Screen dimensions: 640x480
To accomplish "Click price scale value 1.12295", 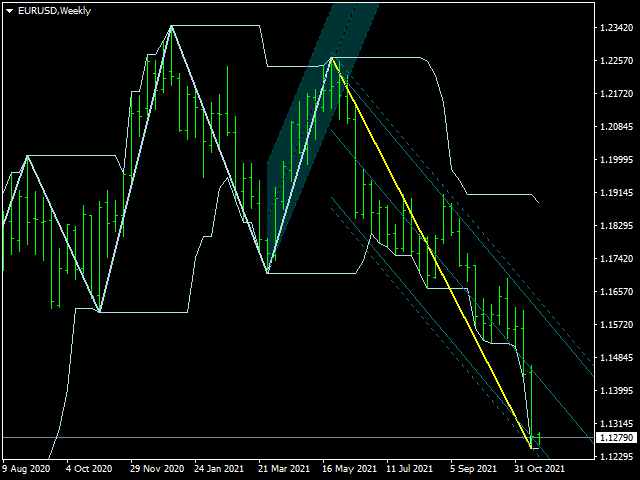I will click(616, 456).
